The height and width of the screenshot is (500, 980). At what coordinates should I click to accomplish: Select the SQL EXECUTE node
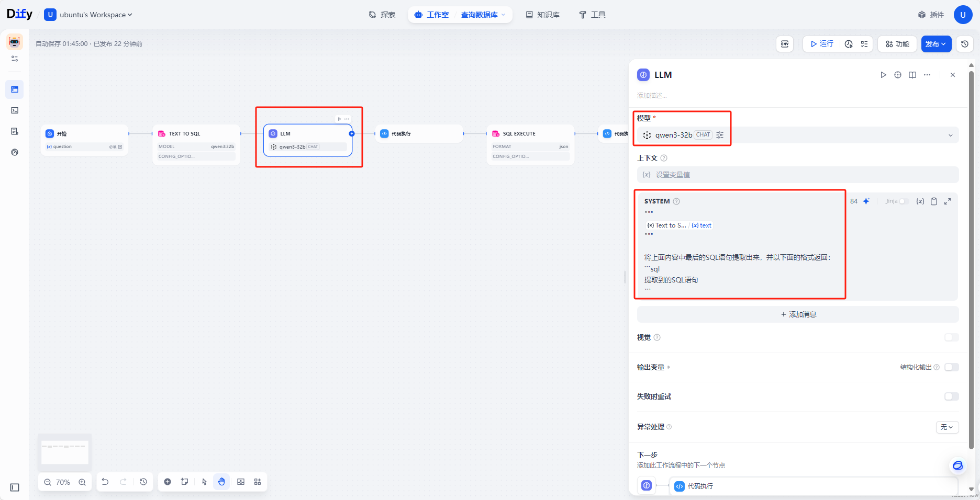coord(530,145)
